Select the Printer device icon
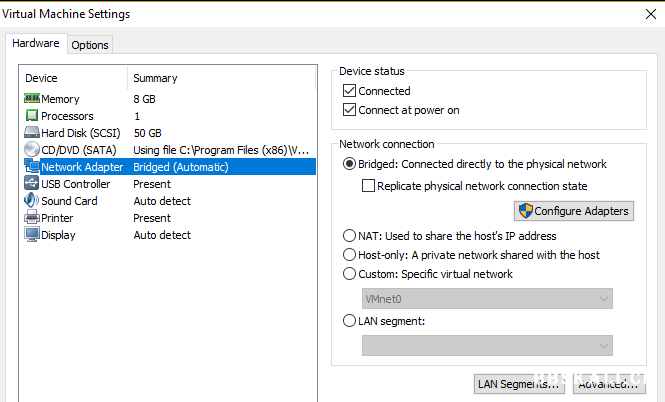This screenshot has height=402, width=665. click(x=32, y=217)
